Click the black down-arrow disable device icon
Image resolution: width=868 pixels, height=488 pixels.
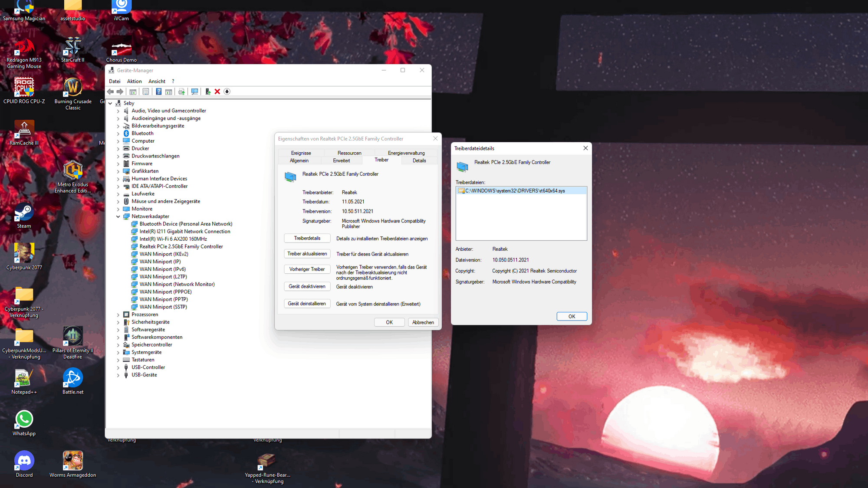tap(227, 92)
